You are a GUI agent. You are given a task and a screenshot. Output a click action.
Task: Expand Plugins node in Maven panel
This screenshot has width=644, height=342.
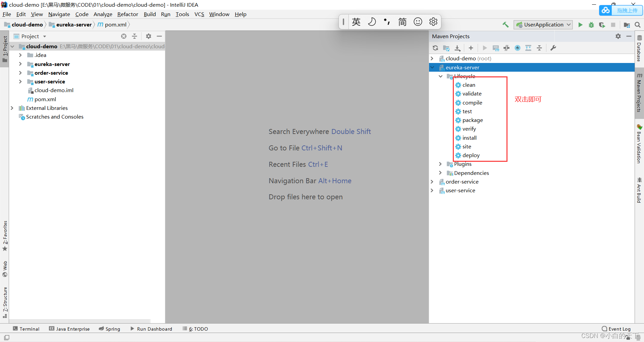tap(440, 164)
